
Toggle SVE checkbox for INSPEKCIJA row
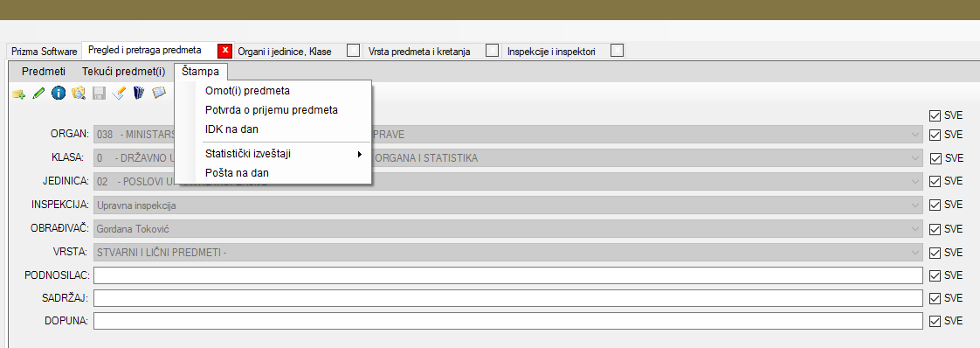(x=935, y=205)
